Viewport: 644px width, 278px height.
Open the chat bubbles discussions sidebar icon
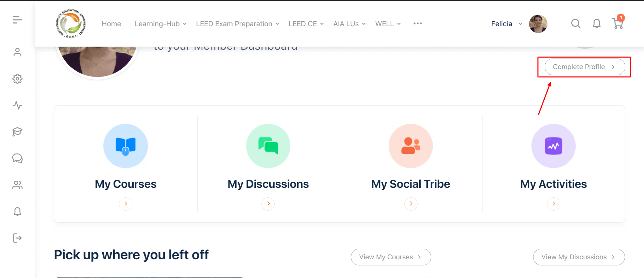click(x=17, y=158)
